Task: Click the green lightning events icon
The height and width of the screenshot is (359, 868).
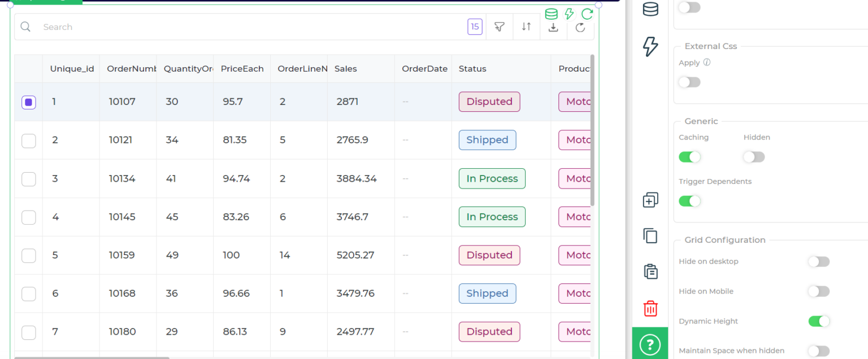Action: point(569,14)
